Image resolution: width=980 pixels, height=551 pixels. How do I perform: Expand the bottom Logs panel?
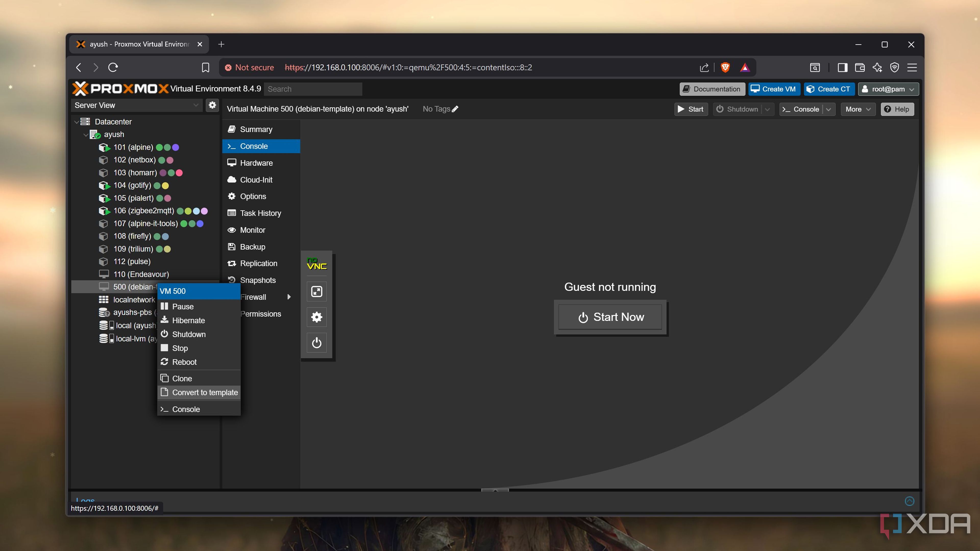tap(909, 501)
